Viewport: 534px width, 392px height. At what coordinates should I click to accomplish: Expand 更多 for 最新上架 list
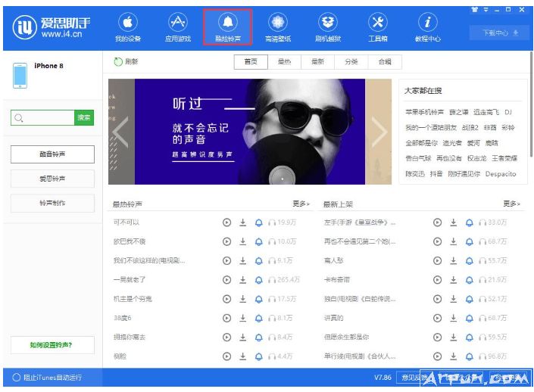click(x=511, y=204)
